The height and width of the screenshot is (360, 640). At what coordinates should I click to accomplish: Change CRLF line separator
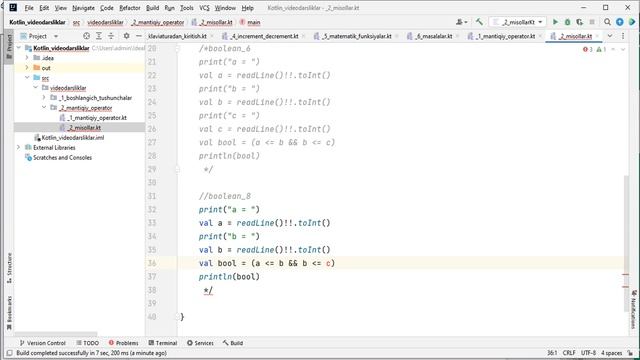569,353
